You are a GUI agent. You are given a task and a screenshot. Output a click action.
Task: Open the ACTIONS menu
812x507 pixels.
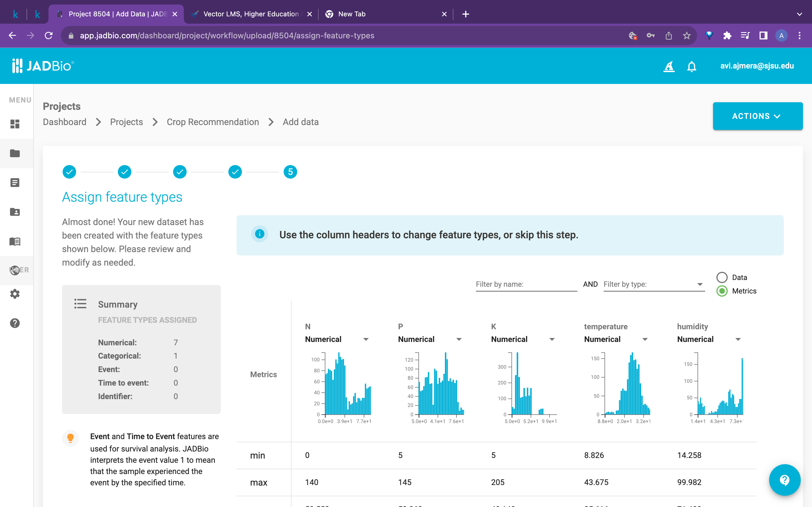758,116
